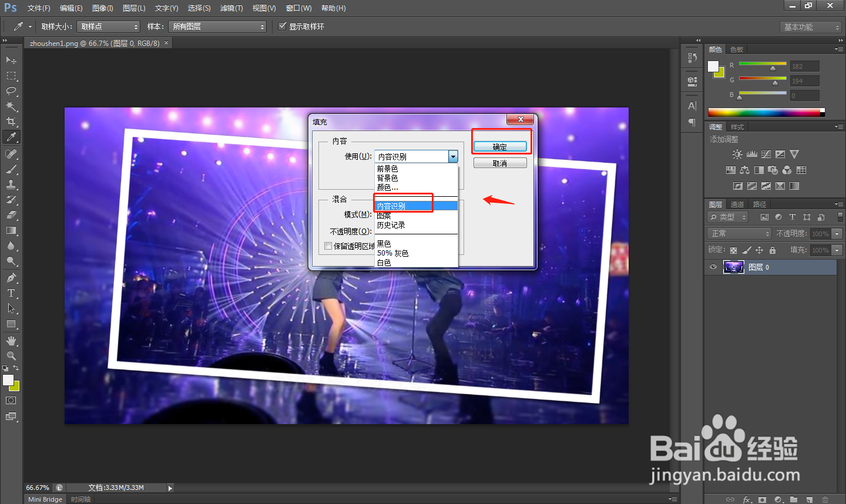Open the Mini Bridge panel
Image resolution: width=846 pixels, height=504 pixels.
pos(45,499)
